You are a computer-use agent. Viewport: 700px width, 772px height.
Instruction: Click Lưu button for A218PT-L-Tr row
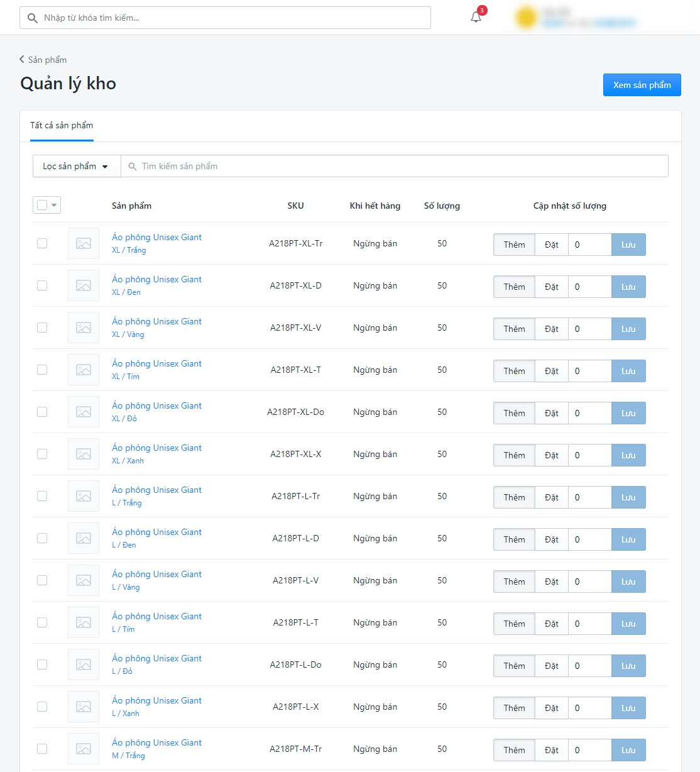(x=628, y=497)
